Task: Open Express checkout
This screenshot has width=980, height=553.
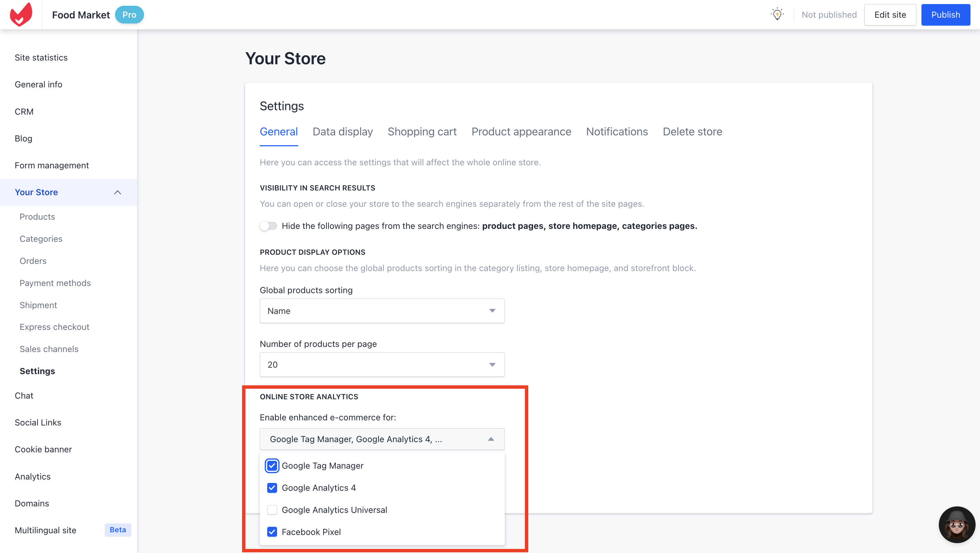Action: tap(54, 327)
